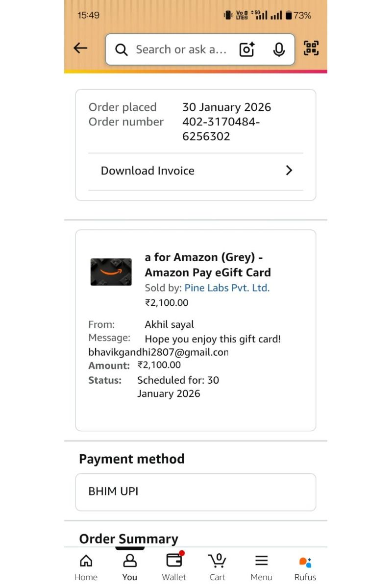Tap the microphone voice search icon
This screenshot has height=588, width=392.
(x=279, y=49)
